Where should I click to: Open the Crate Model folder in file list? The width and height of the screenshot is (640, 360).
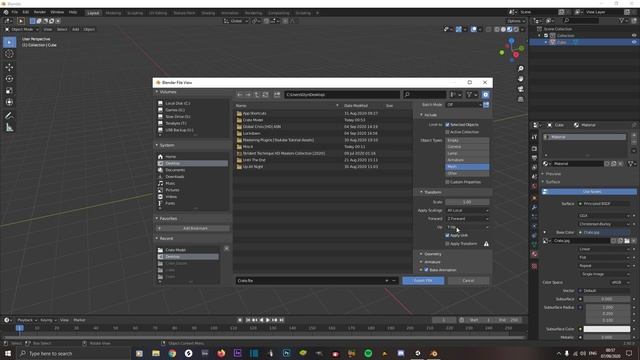pyautogui.click(x=253, y=120)
